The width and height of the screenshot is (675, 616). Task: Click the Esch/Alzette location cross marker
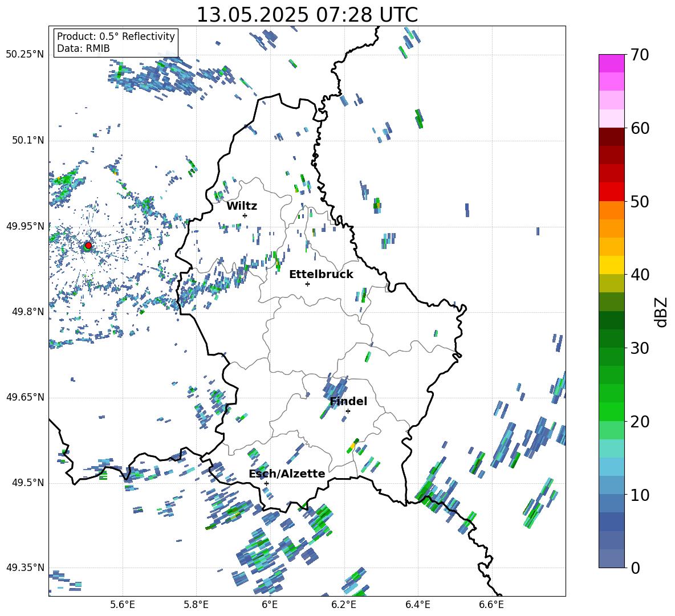[x=266, y=483]
